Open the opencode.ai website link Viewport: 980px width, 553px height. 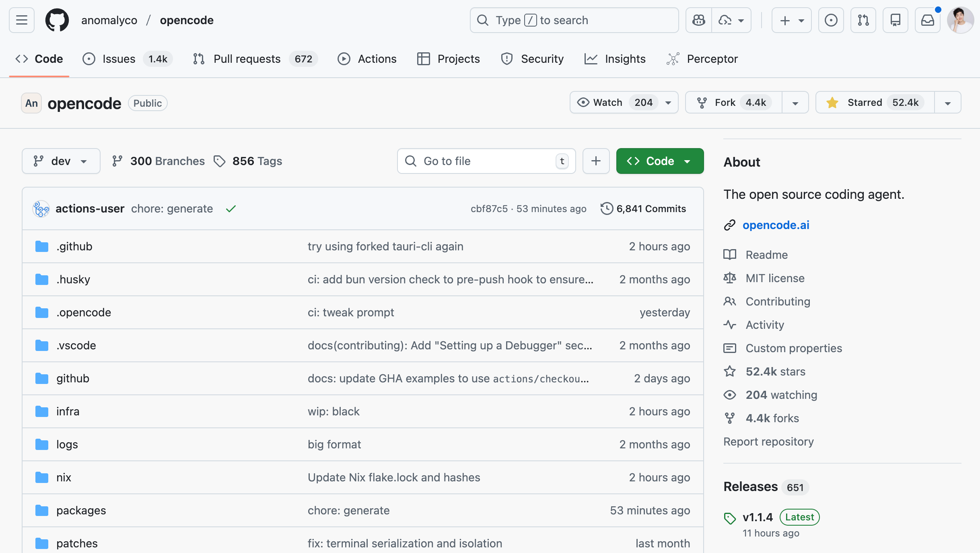coord(776,225)
